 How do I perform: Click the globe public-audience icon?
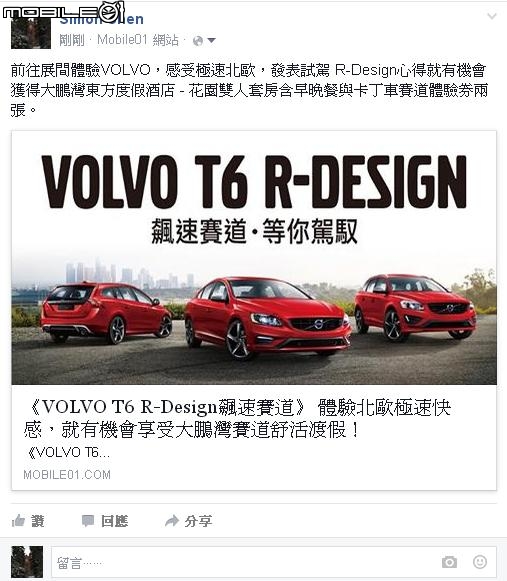pyautogui.click(x=198, y=40)
